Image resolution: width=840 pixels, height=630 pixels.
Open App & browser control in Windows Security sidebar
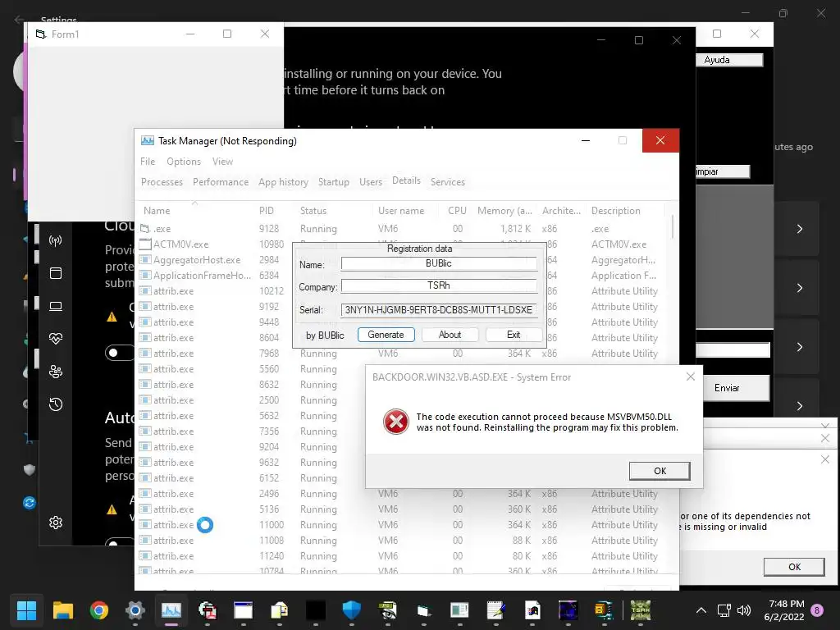pos(56,273)
